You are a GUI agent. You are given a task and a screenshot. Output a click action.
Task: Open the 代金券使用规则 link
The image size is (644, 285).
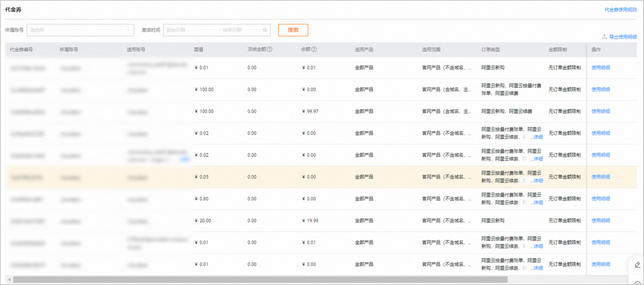(620, 10)
